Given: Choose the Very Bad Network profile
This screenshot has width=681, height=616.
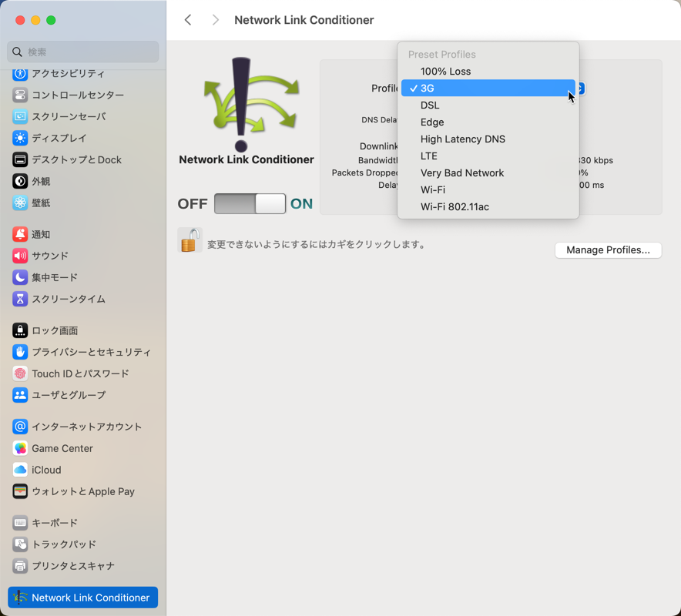Looking at the screenshot, I should tap(488, 172).
